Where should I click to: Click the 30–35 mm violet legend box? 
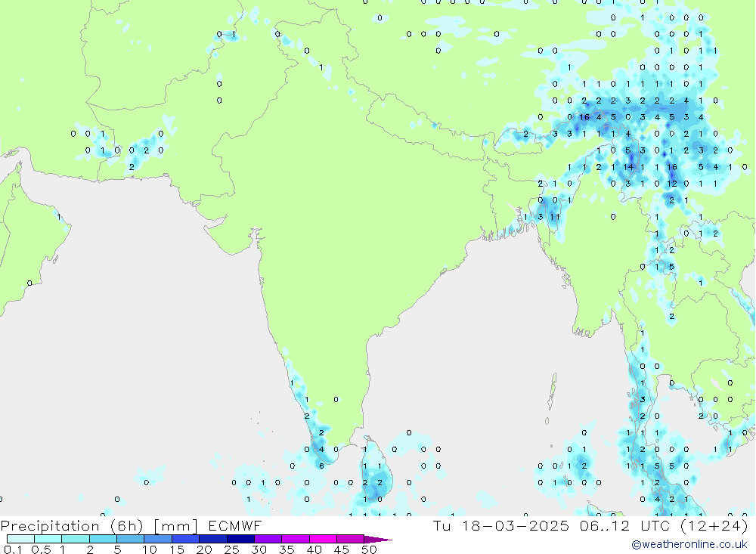(268, 539)
